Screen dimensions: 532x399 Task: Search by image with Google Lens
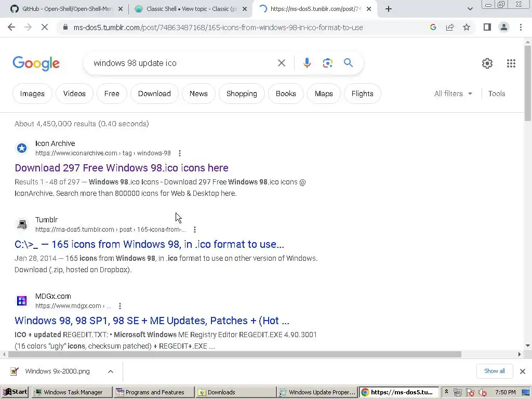coord(327,63)
